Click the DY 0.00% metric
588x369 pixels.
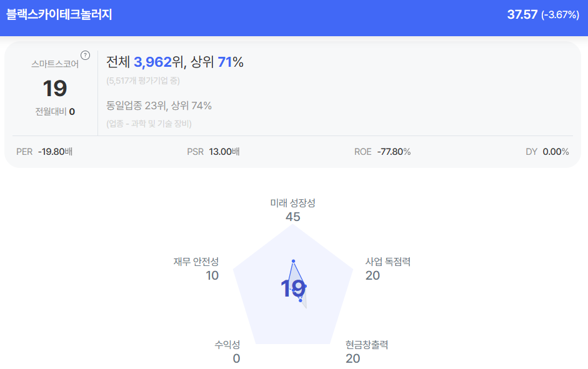pos(547,152)
